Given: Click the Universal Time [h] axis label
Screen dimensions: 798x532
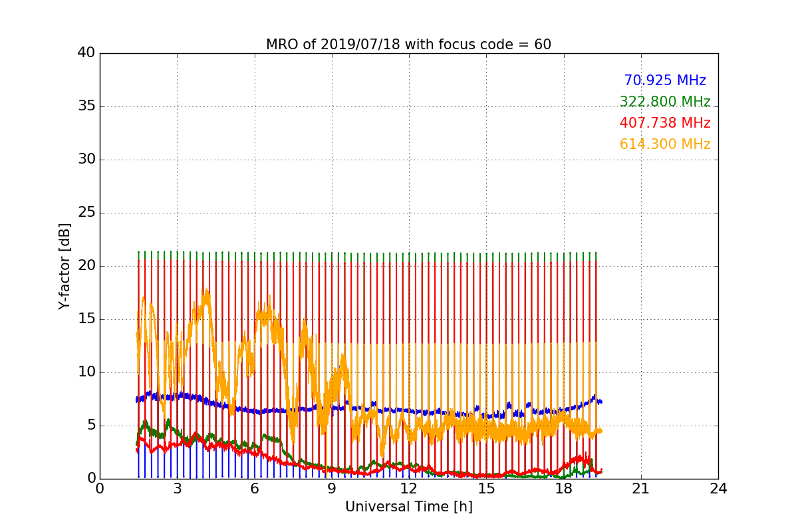Looking at the screenshot, I should 408,507.
